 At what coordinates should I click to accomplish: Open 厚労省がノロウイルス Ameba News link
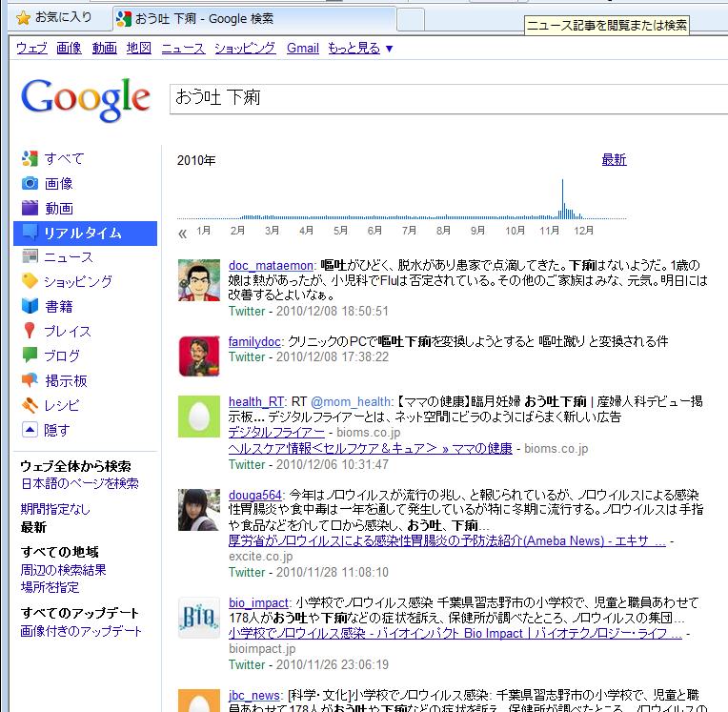(447, 540)
